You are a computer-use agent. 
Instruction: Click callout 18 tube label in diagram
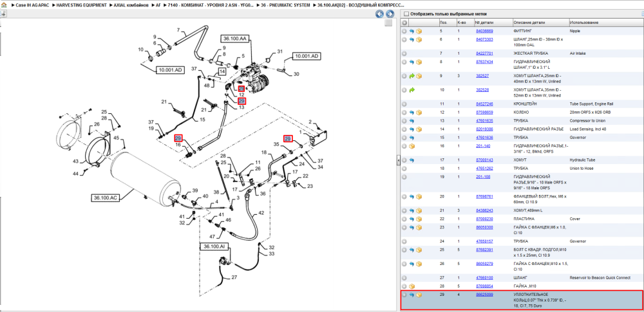pos(265,152)
